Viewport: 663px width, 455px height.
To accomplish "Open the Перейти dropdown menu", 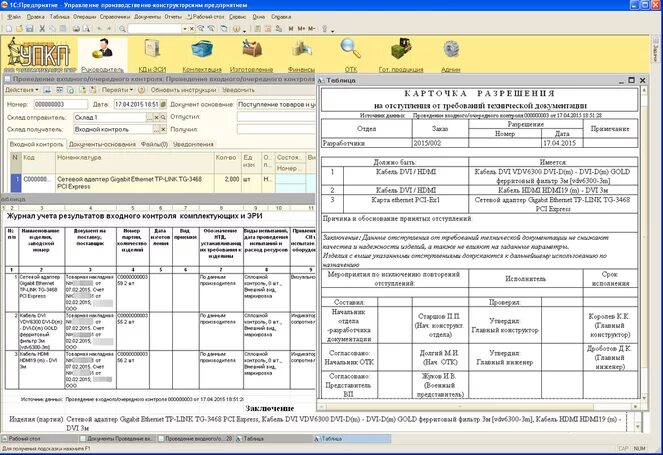I will (x=117, y=90).
